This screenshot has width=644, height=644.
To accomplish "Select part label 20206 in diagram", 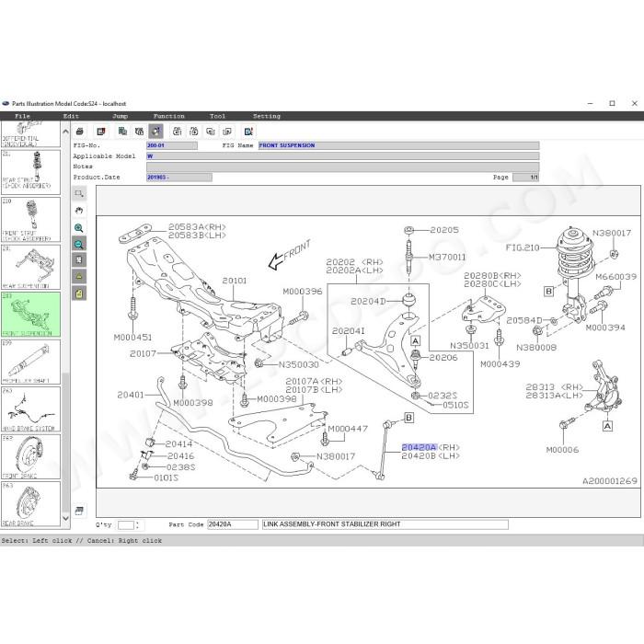I will point(443,358).
